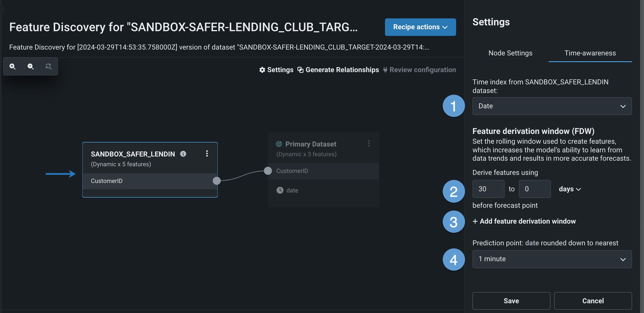Viewport: 644px width, 313px height.
Task: Click the Primary Dataset target icon
Action: pyautogui.click(x=279, y=144)
